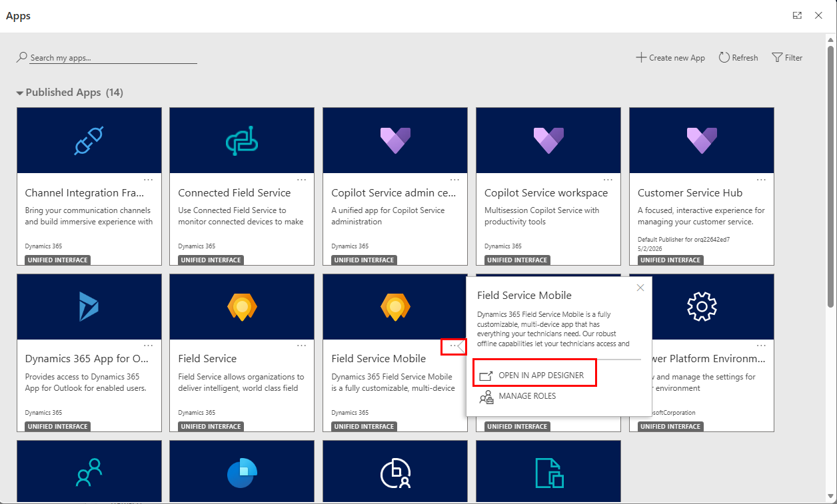Open Connected Field Service app title
837x504 pixels.
pos(235,193)
